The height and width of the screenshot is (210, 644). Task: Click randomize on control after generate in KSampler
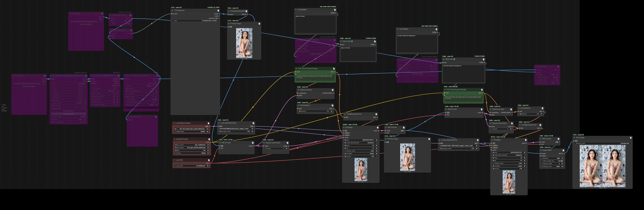[371, 143]
